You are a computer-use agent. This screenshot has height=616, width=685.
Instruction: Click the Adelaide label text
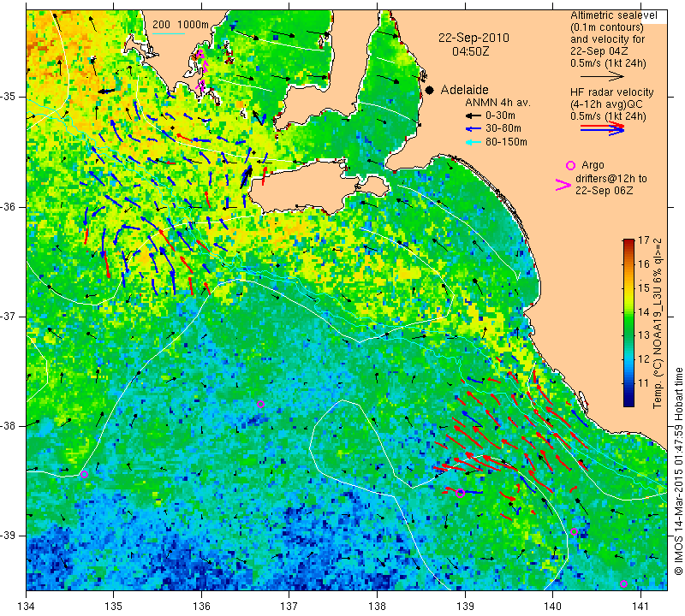[x=464, y=90]
